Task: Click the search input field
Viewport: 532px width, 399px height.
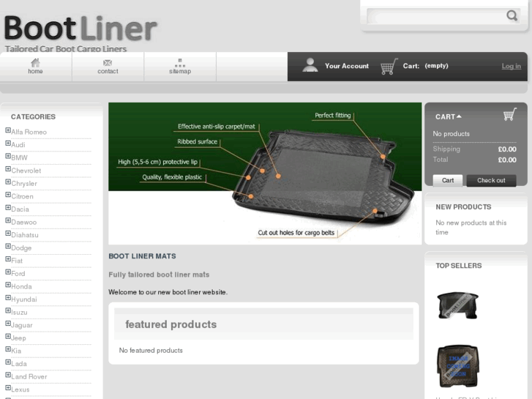Action: 437,16
